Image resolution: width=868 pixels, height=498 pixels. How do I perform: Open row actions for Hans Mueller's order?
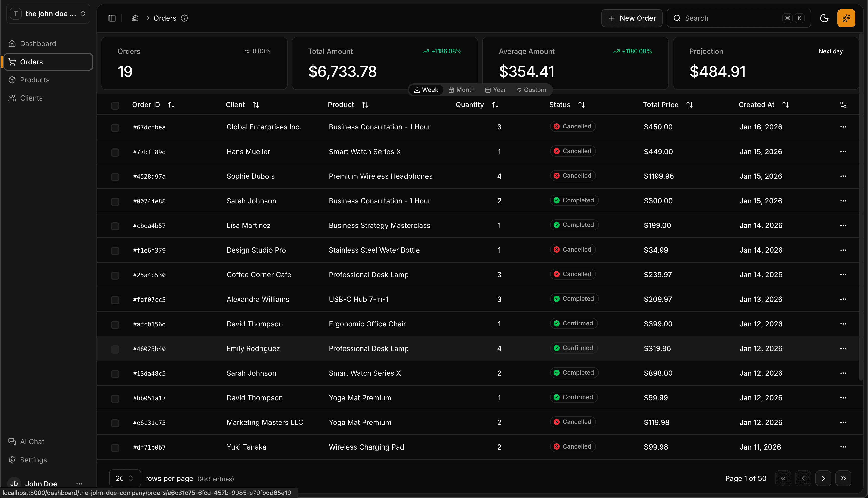click(843, 152)
